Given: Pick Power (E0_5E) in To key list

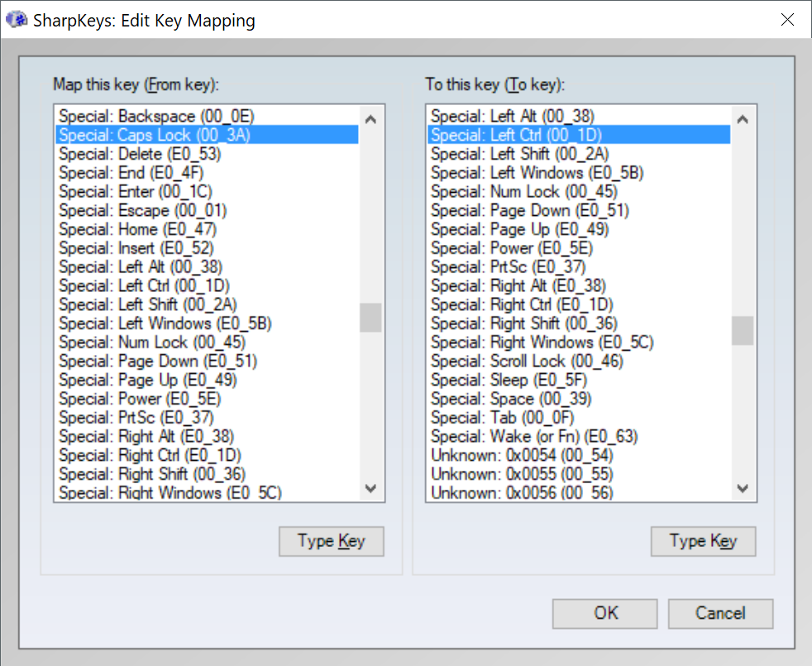Looking at the screenshot, I should (579, 247).
